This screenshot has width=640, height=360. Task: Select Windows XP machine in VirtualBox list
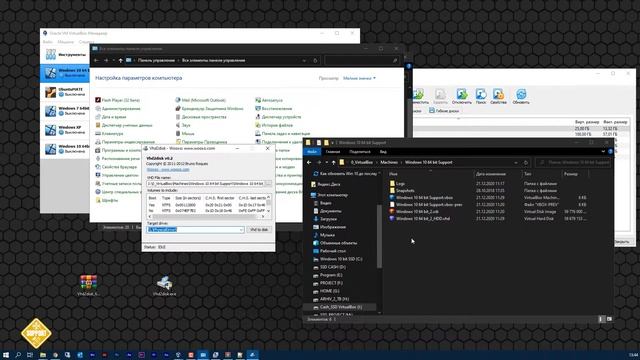65,130
